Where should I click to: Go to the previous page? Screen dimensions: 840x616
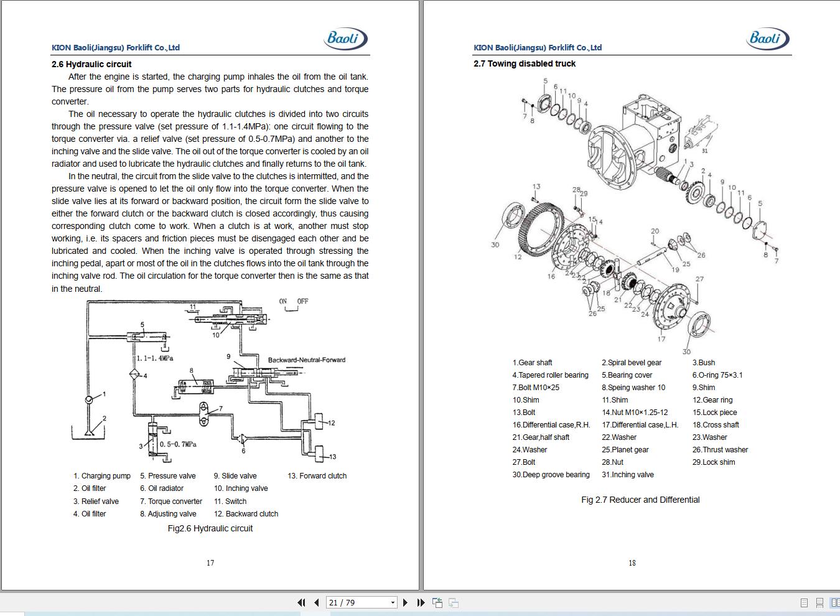[x=317, y=602]
